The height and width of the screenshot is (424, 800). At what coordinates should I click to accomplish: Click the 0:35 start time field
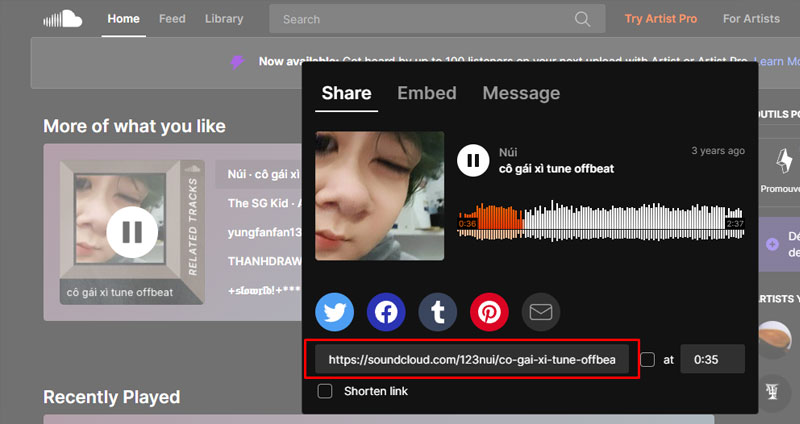pyautogui.click(x=713, y=360)
